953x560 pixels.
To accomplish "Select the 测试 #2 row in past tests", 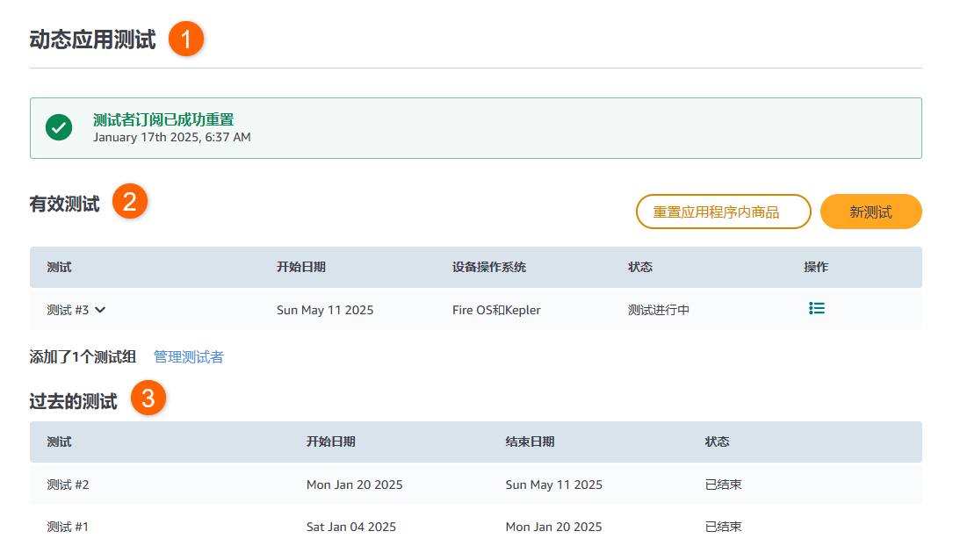I will [x=69, y=485].
